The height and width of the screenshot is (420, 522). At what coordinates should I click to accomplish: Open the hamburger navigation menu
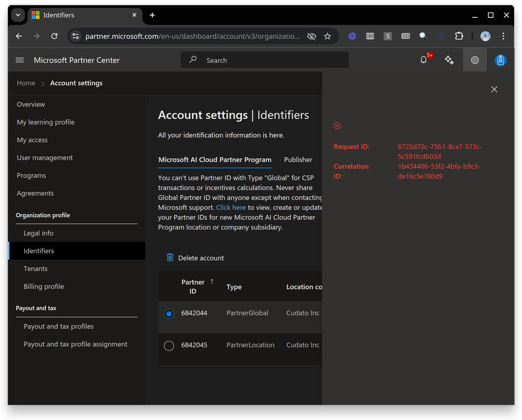(x=20, y=60)
